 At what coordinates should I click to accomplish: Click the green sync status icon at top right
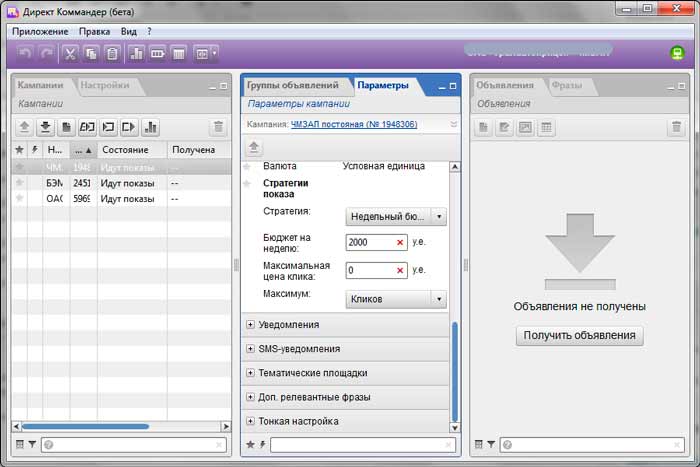click(x=676, y=53)
